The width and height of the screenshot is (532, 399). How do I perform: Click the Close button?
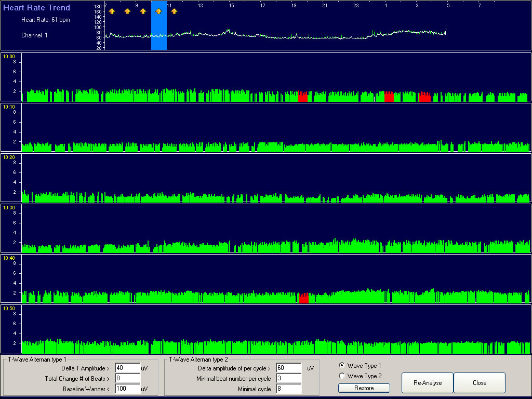pos(480,383)
